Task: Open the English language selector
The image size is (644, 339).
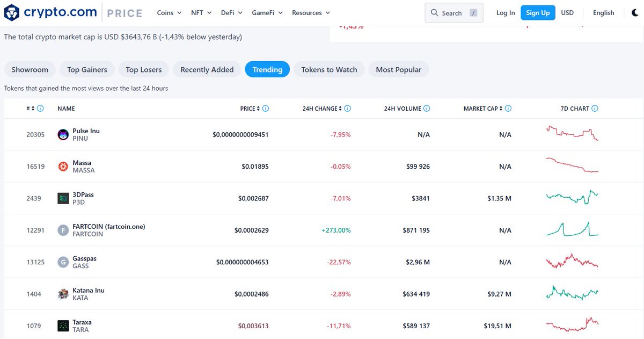Action: 604,13
